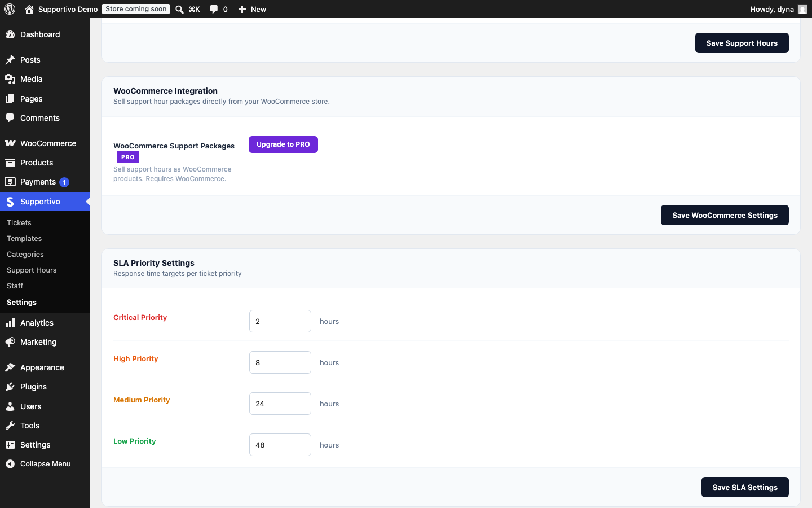The image size is (812, 508).
Task: Click the plus icon beside New
Action: (242, 9)
